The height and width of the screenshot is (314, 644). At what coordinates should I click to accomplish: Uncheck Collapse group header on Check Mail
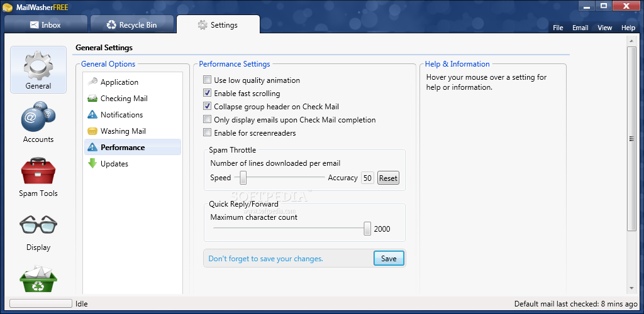[x=208, y=106]
